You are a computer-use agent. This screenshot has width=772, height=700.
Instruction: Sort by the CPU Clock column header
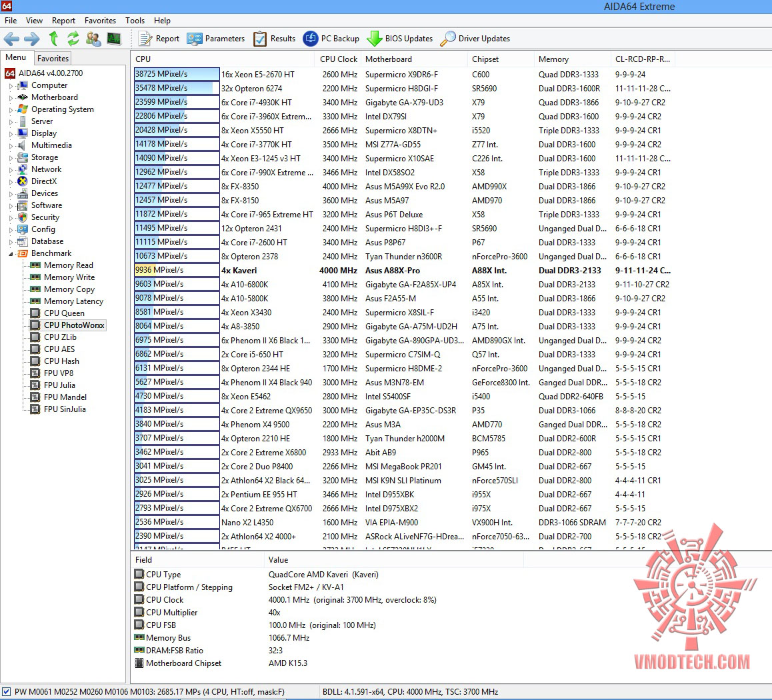pyautogui.click(x=338, y=59)
